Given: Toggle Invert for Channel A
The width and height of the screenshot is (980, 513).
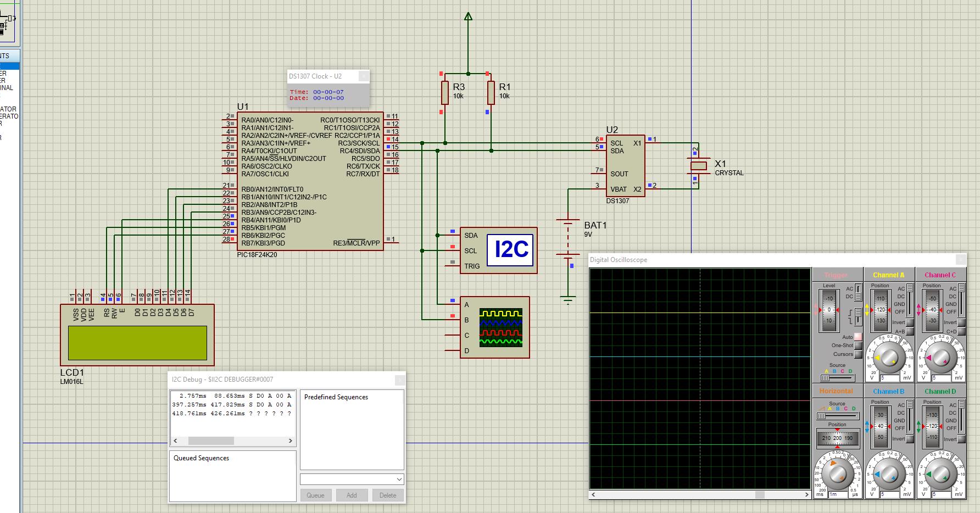Looking at the screenshot, I should click(x=910, y=322).
